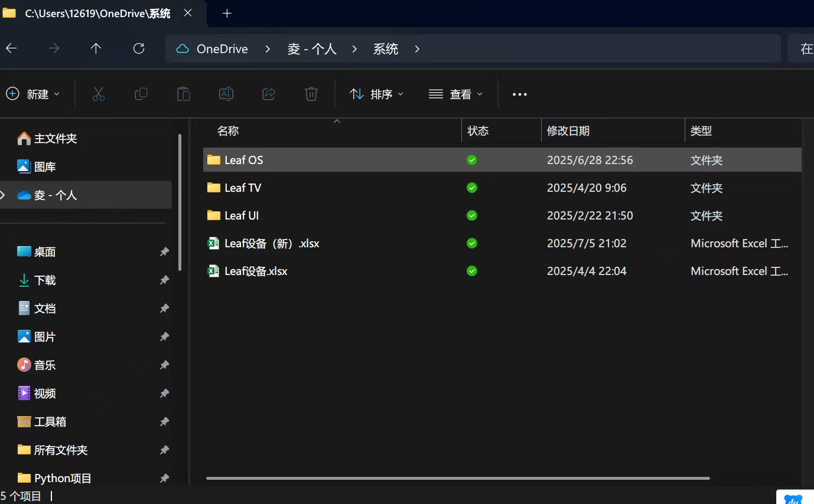
Task: Click the Share icon in toolbar
Action: pyautogui.click(x=269, y=94)
